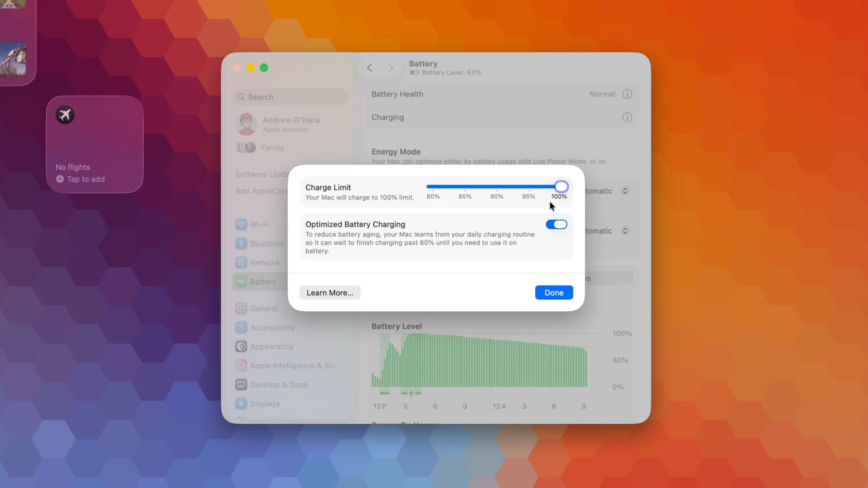Select Add AppleCare in the sidebar

pos(262,191)
